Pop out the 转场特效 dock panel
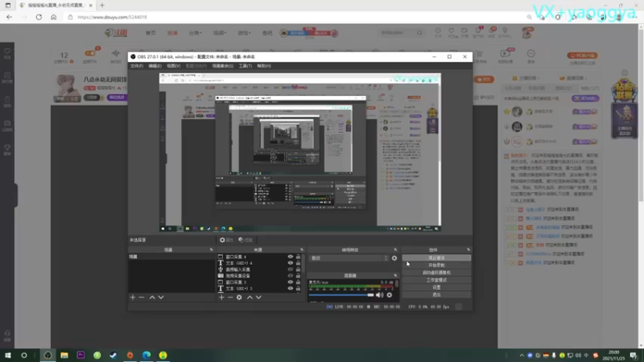This screenshot has width=644, height=362. (395, 249)
